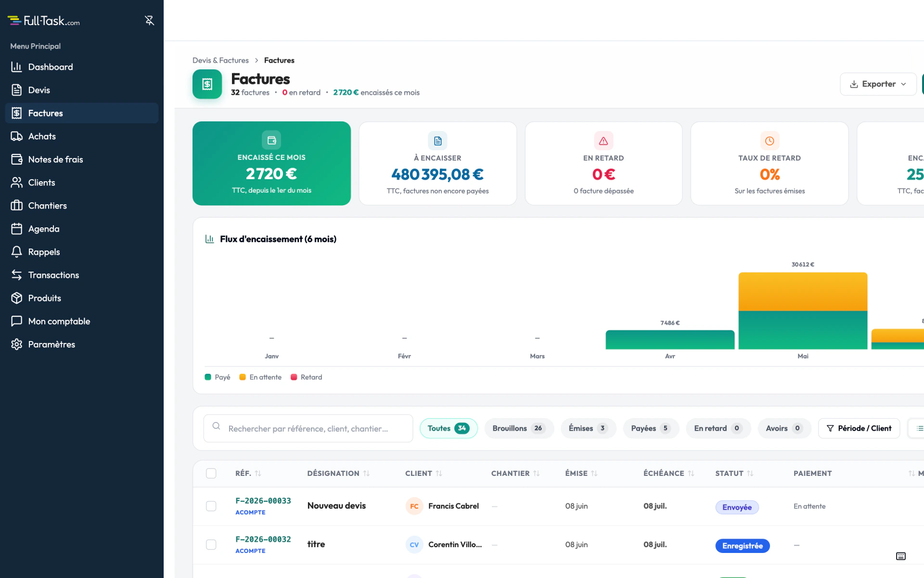Click the keyboard icon at bottom right
924x578 pixels.
(x=901, y=556)
